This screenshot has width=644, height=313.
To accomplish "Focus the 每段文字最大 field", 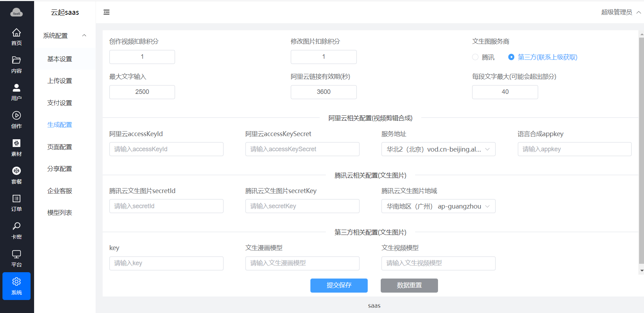I will coord(505,92).
